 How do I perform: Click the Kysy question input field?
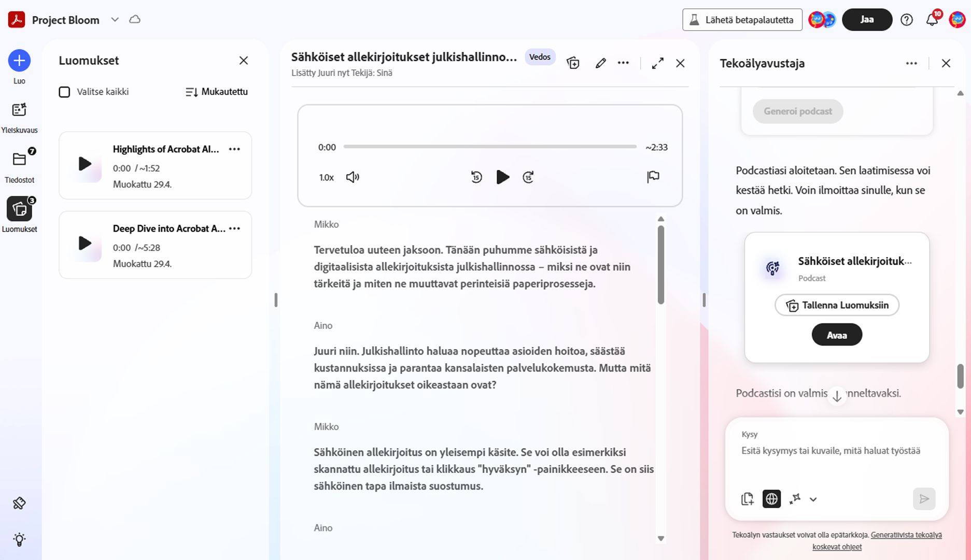tap(837, 451)
